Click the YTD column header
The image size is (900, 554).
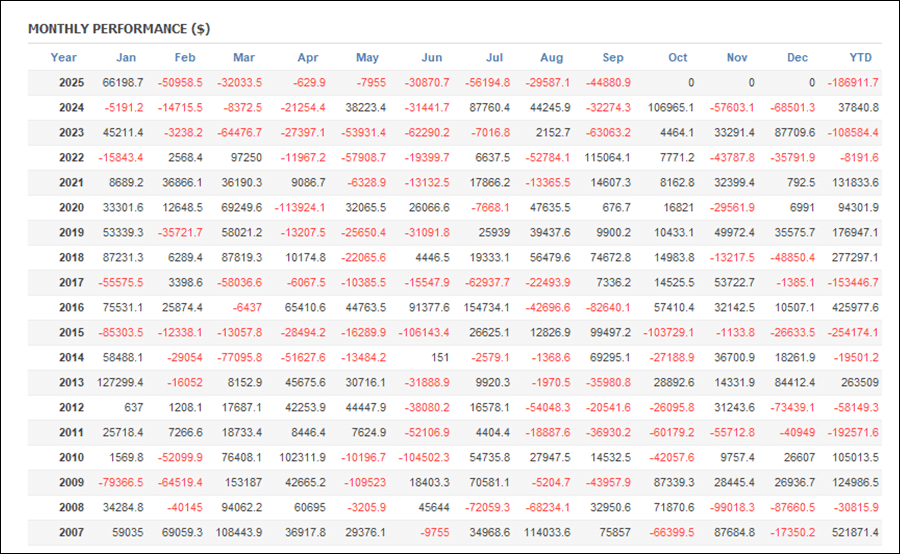pyautogui.click(x=860, y=57)
